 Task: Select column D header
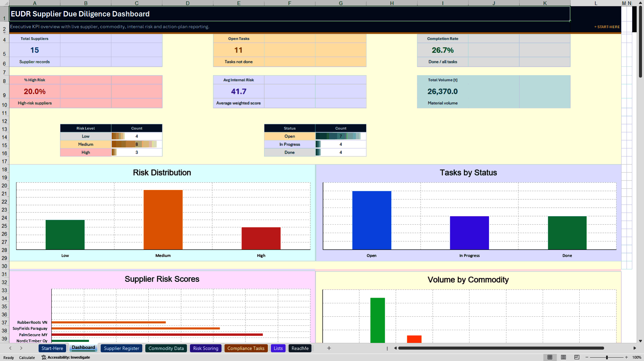tap(187, 3)
